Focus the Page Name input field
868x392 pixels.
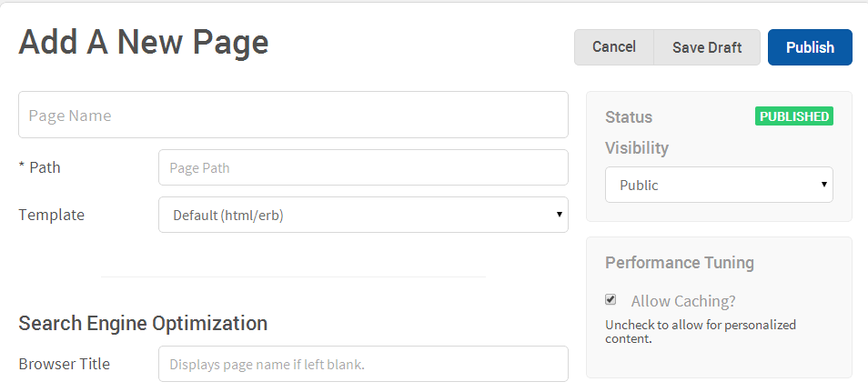point(293,115)
